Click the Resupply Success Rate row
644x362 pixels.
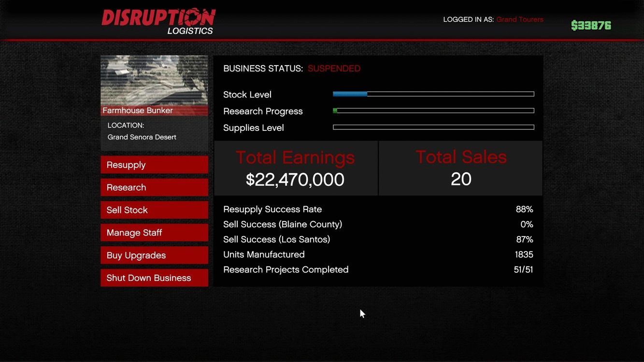pyautogui.click(x=378, y=209)
